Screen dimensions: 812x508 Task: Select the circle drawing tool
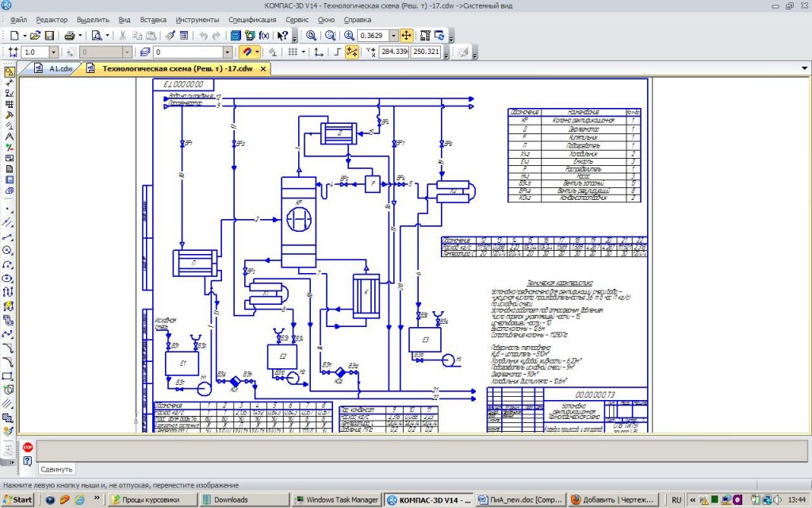[x=9, y=250]
